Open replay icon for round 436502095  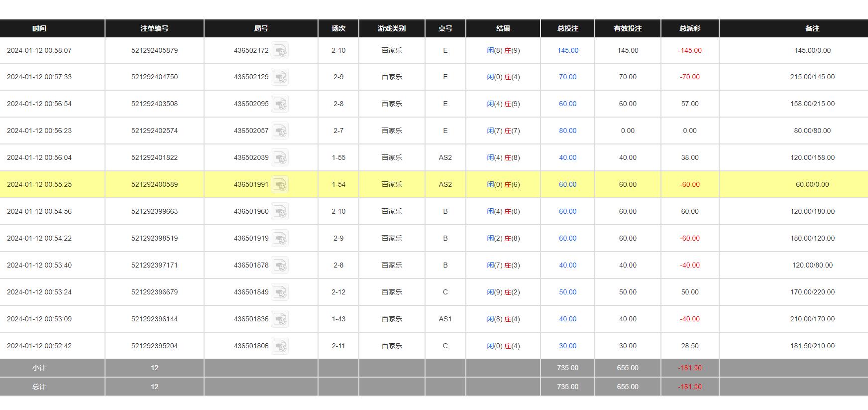[x=280, y=104]
